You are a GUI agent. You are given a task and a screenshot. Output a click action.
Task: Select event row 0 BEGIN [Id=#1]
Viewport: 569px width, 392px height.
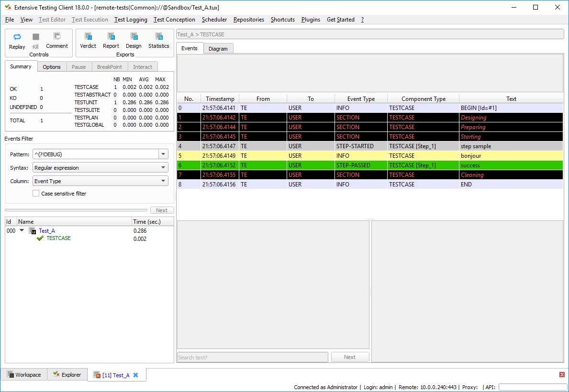point(370,108)
